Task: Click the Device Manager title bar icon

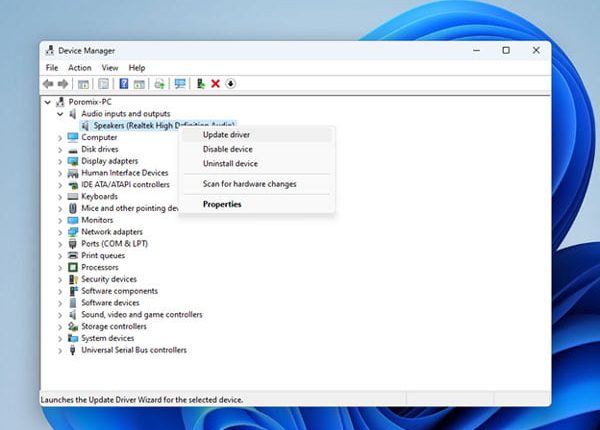Action: [50, 50]
